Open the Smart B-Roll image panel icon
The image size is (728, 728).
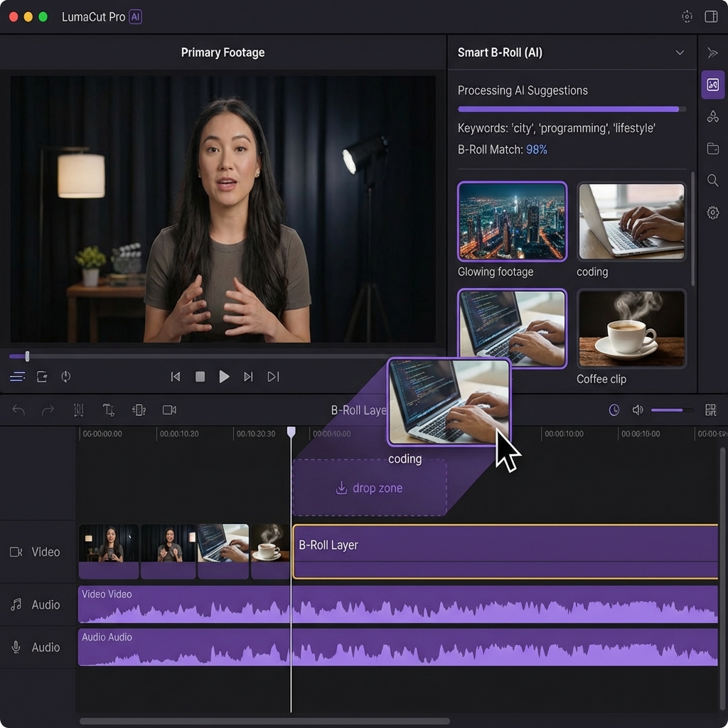coord(712,85)
